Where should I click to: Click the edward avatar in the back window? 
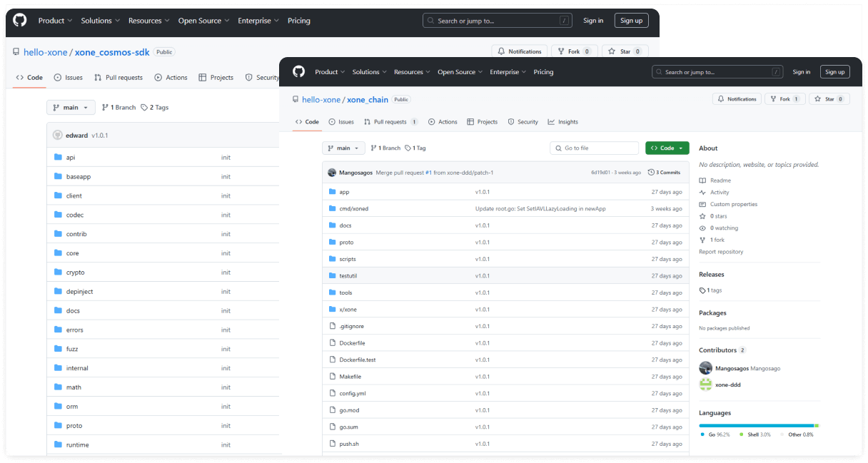pyautogui.click(x=57, y=135)
